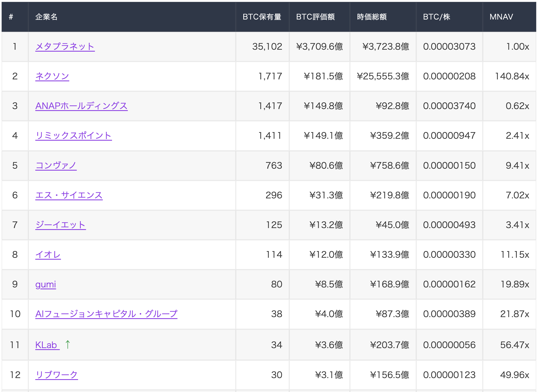This screenshot has width=540, height=392.
Task: Click the コンヴァノ company link
Action: 56,165
